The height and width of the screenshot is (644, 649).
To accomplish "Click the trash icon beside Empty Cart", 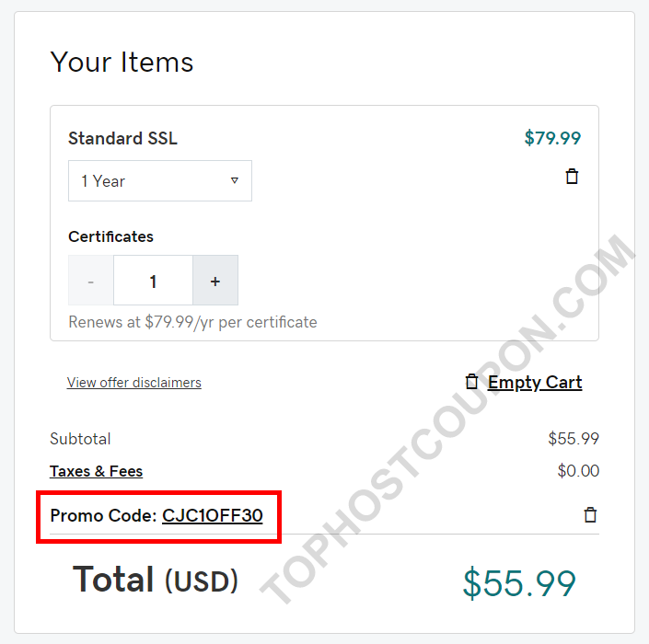I will pyautogui.click(x=471, y=382).
